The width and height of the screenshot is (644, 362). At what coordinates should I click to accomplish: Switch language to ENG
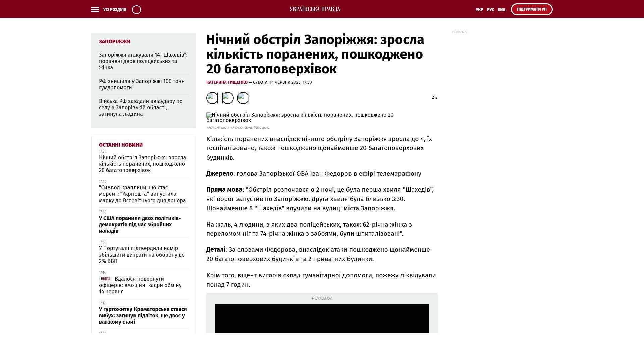[502, 10]
